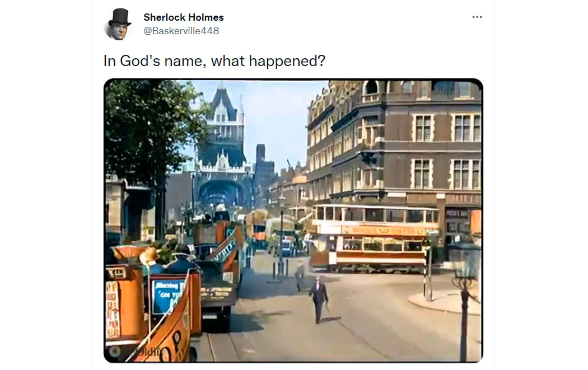
Task: Click the large letter P on the orange bus panel
Action: click(x=175, y=339)
